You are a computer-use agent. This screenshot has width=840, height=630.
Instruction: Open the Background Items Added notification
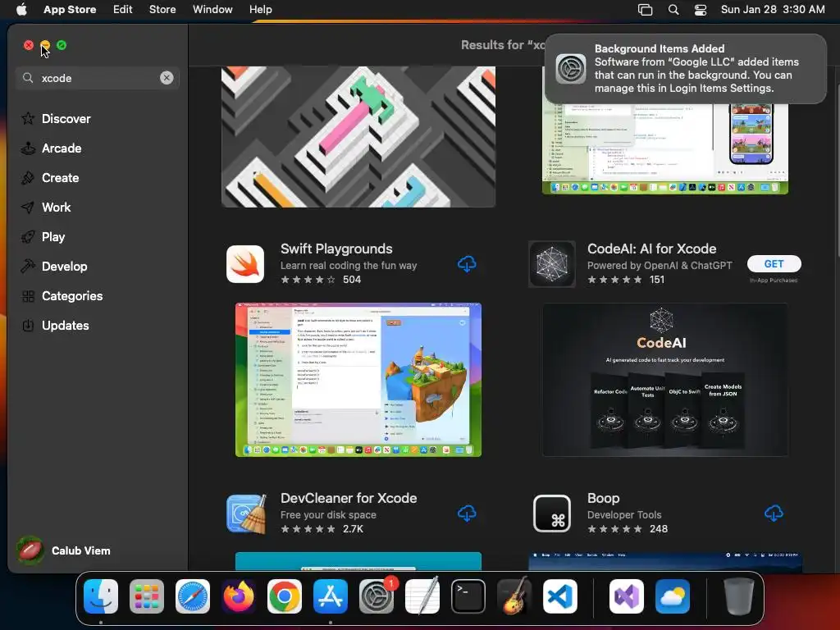click(686, 69)
